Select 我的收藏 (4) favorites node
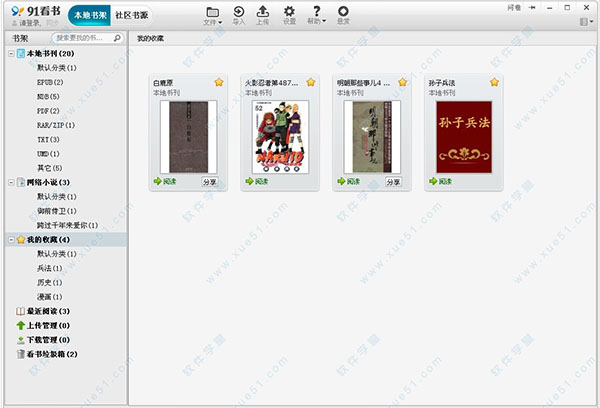This screenshot has height=408, width=600. 48,240
